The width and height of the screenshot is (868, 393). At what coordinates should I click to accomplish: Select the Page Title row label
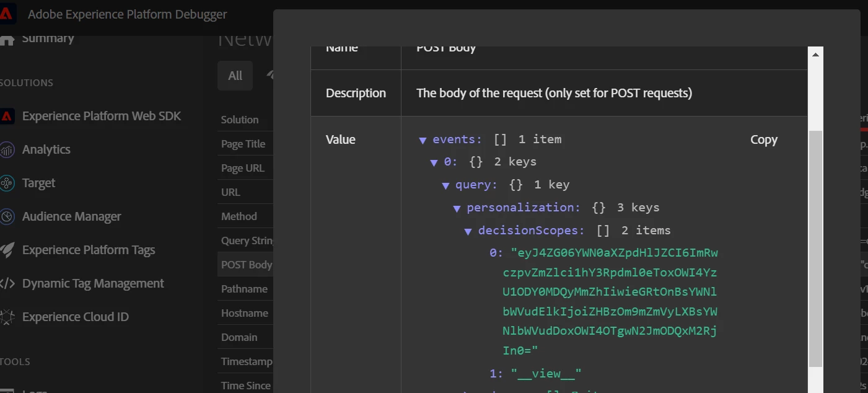[x=243, y=144]
